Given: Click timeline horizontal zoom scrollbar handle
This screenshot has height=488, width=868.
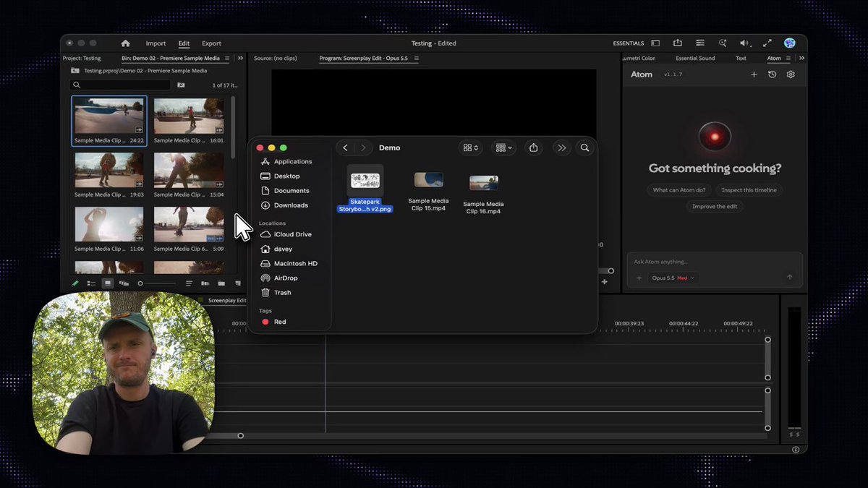Looking at the screenshot, I should (x=241, y=435).
